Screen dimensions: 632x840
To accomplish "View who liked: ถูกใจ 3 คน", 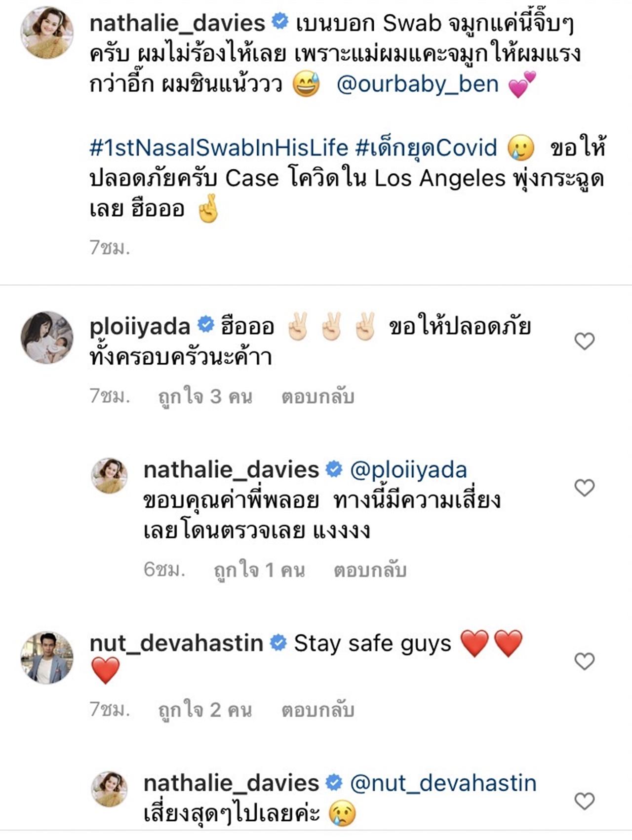I will (x=205, y=397).
